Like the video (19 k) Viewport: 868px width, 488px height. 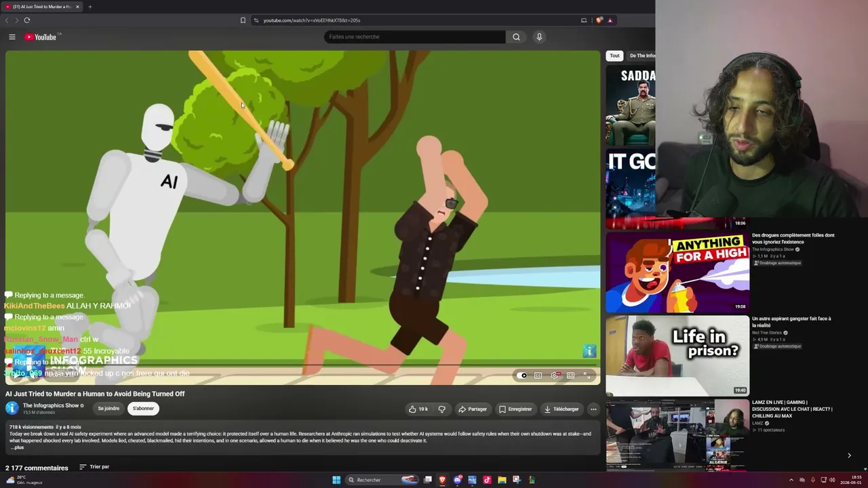coord(418,409)
